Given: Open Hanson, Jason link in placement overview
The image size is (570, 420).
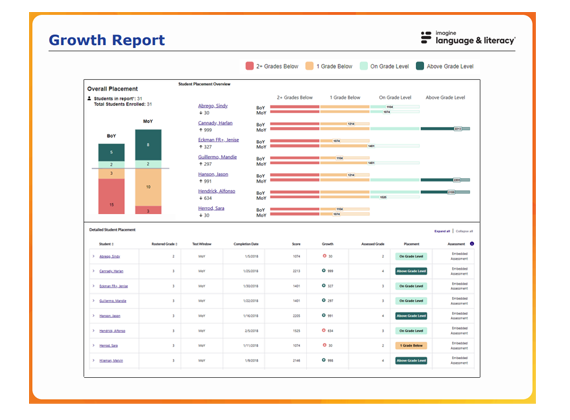Looking at the screenshot, I should tap(213, 174).
